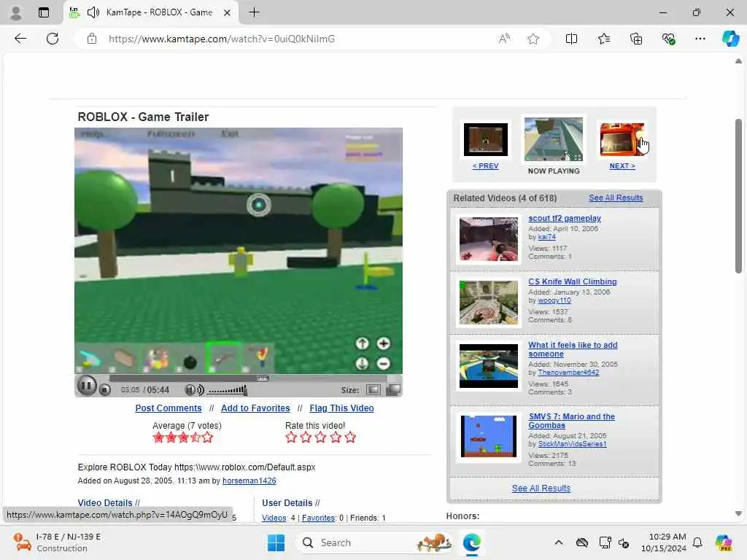This screenshot has height=560, width=747.
Task: Open What it feels like to add someone
Action: point(573,349)
